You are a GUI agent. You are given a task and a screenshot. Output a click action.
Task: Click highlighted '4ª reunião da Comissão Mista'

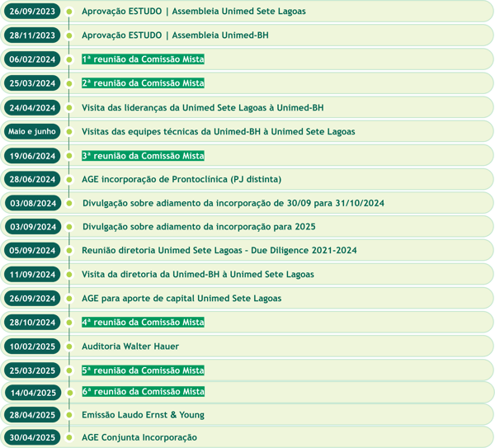tap(143, 322)
